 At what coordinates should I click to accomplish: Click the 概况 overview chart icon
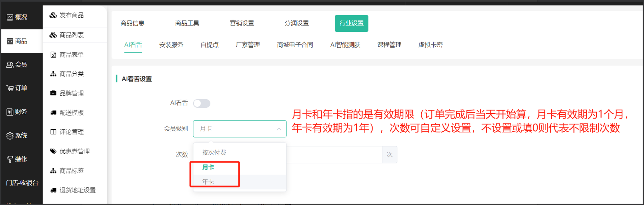click(x=10, y=17)
